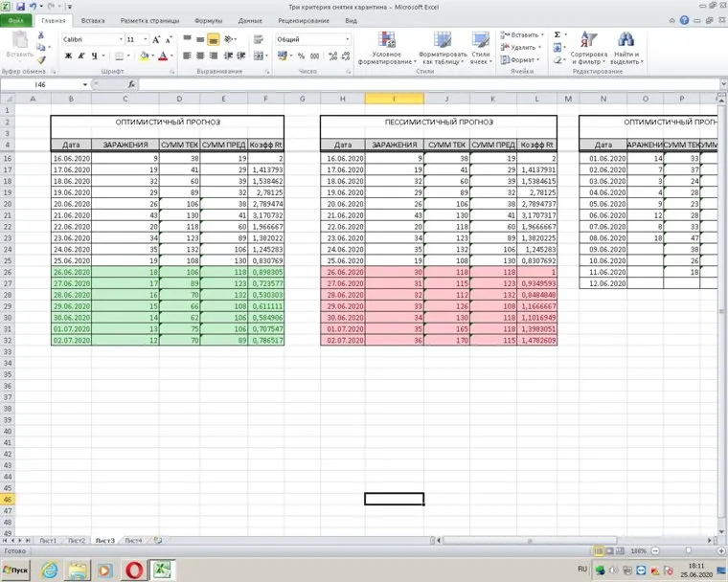Screen dimensions: 728x582
Task: Click the Name Box showing I46
Action: click(x=43, y=85)
